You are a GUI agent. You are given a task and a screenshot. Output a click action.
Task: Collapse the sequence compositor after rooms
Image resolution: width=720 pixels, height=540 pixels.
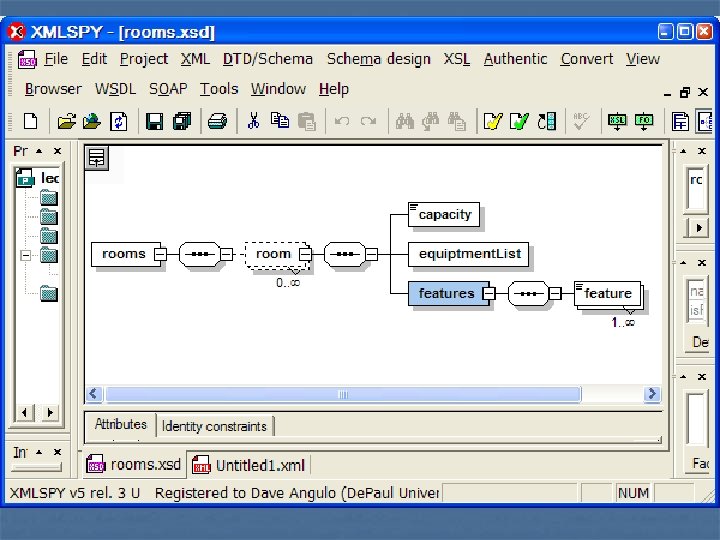pyautogui.click(x=226, y=254)
